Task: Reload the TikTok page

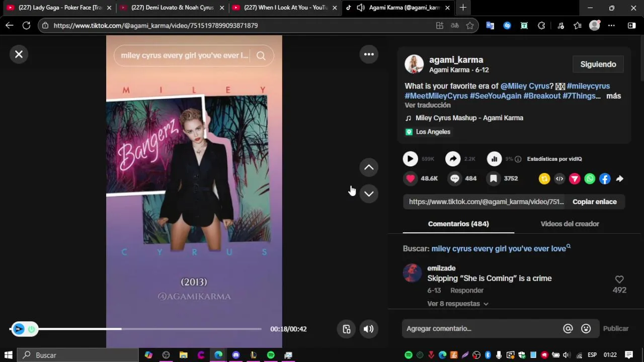Action: click(27, 25)
